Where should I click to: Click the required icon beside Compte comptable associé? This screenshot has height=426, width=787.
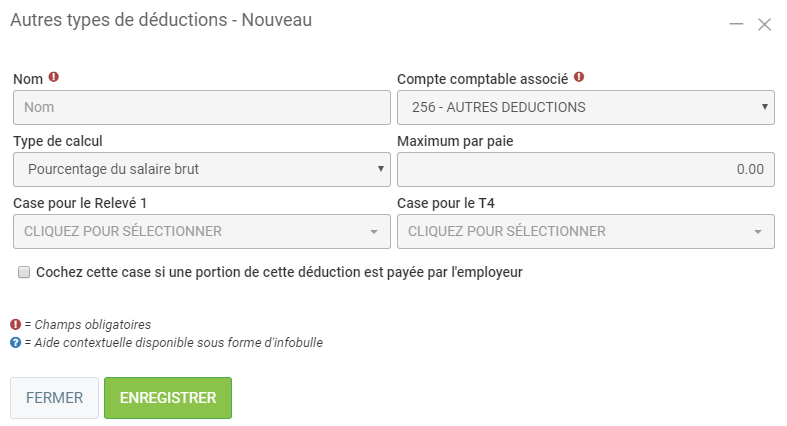[579, 76]
